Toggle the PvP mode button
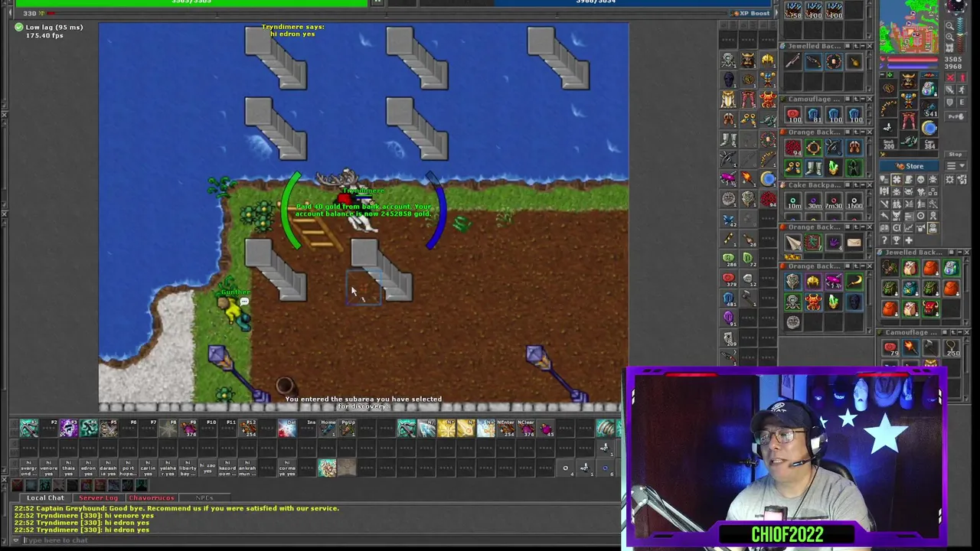The image size is (980, 551). [955, 116]
